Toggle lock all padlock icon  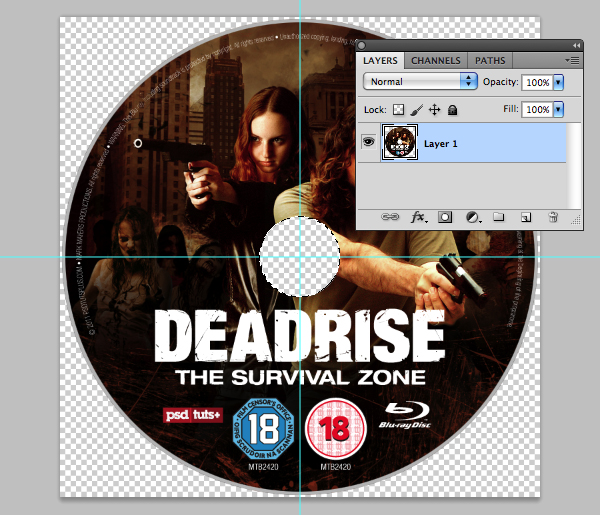452,110
